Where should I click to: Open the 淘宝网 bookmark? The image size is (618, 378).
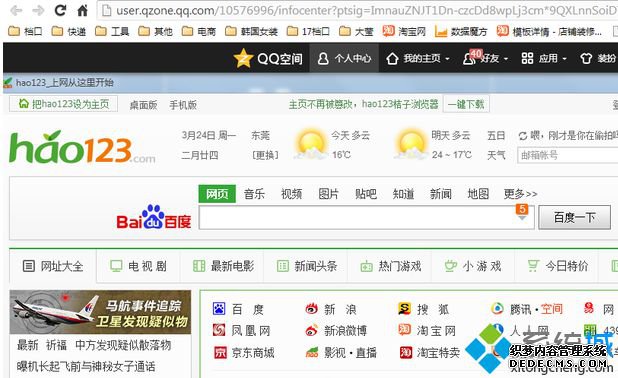click(404, 31)
